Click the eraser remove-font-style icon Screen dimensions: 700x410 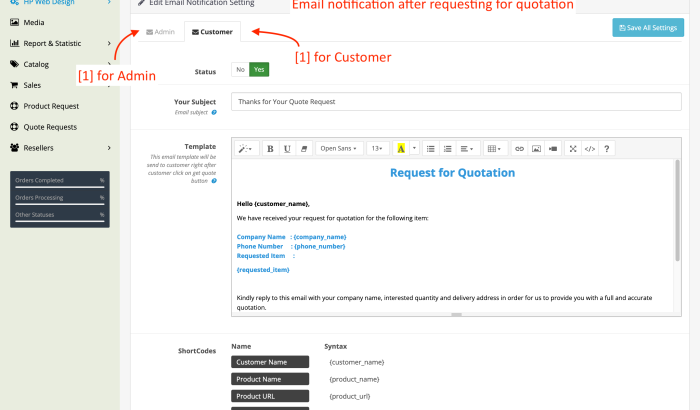(304, 149)
